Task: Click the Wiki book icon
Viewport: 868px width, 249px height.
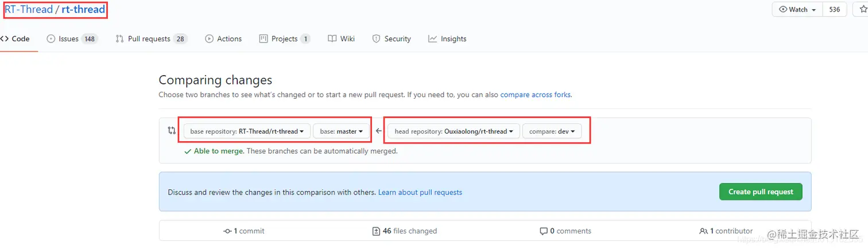Action: click(332, 38)
